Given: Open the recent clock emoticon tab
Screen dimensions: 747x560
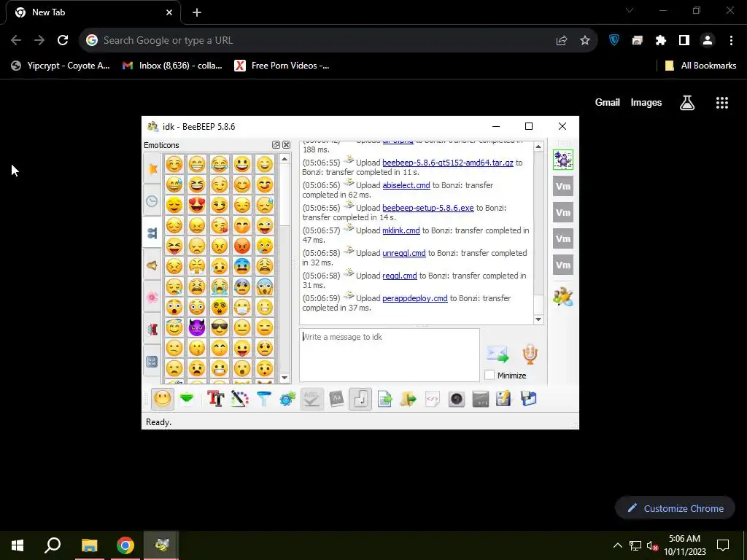Looking at the screenshot, I should [152, 201].
